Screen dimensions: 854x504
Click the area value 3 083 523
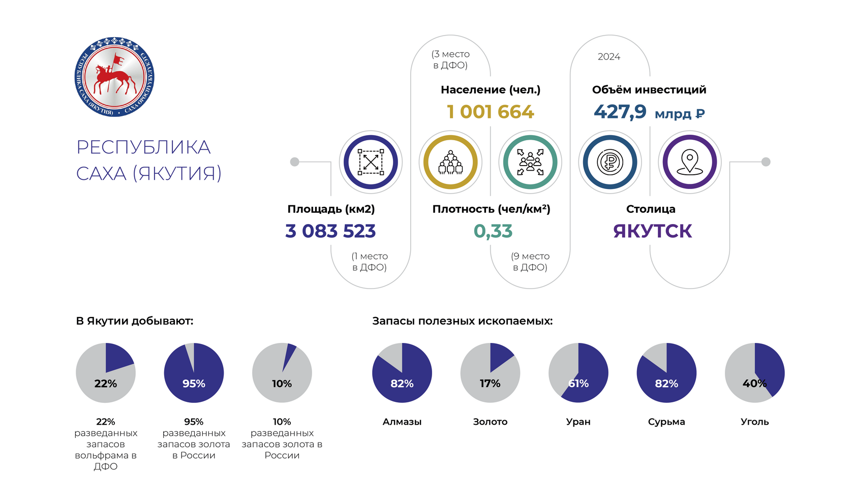pyautogui.click(x=330, y=231)
